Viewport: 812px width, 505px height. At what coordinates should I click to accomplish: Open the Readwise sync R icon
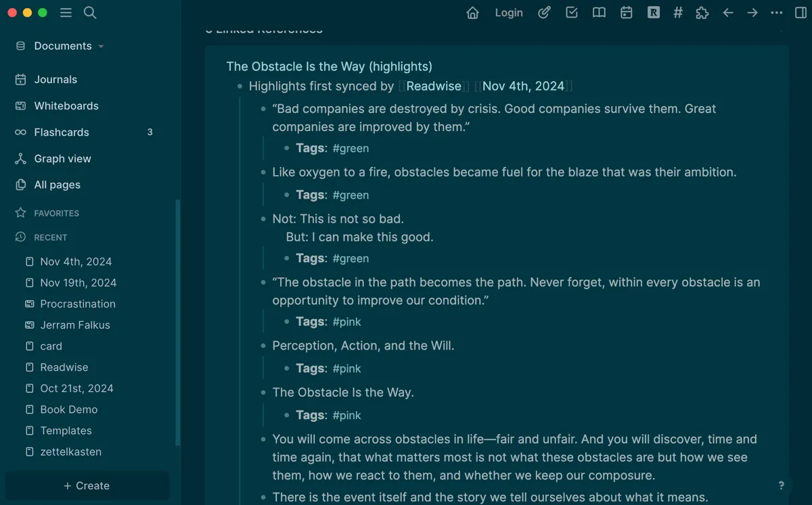653,13
